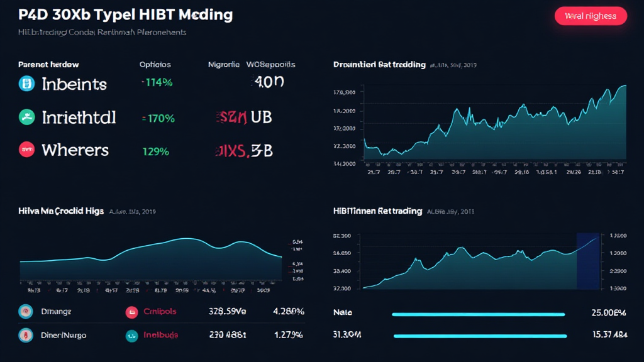
Task: Click the 31.30M progress bar
Action: [x=479, y=336]
